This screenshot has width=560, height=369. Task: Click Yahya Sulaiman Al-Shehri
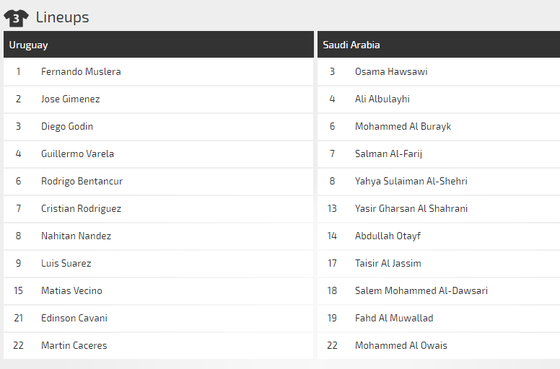pyautogui.click(x=411, y=181)
